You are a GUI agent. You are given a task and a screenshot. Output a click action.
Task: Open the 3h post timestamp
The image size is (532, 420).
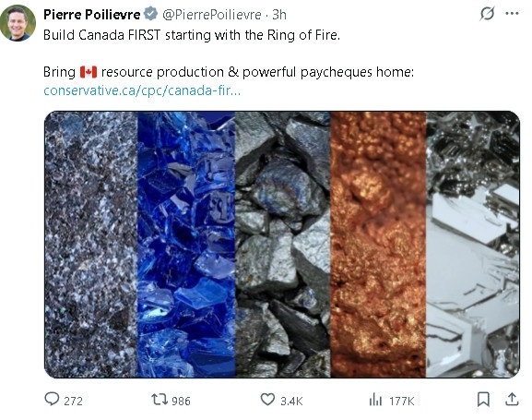(279, 15)
